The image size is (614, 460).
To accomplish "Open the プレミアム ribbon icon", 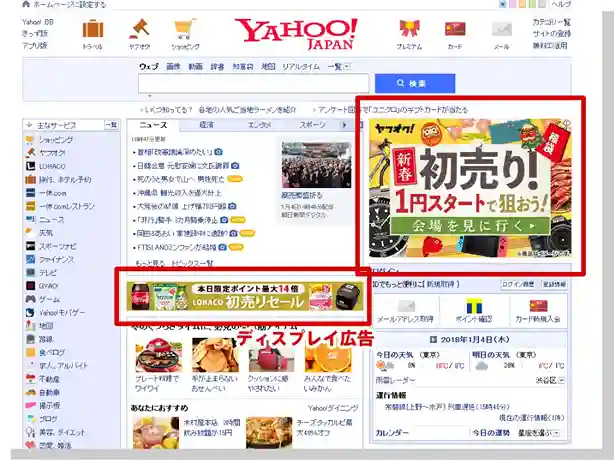I will [409, 29].
